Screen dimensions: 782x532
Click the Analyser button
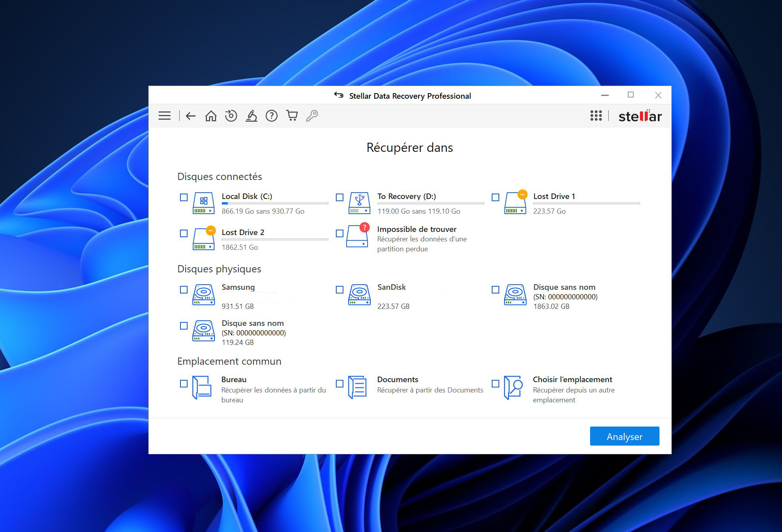[624, 436]
